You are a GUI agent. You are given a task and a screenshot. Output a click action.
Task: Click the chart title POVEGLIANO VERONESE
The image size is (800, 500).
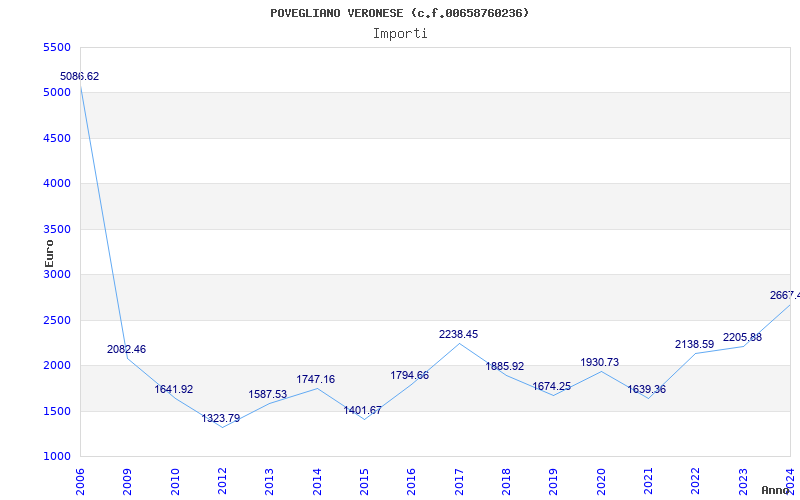point(400,13)
